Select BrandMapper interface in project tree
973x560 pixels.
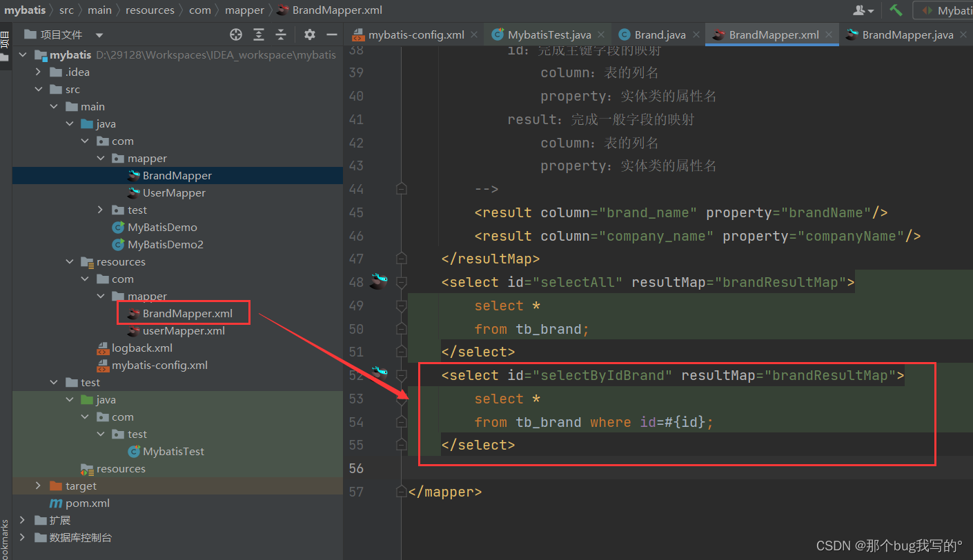[x=177, y=175]
